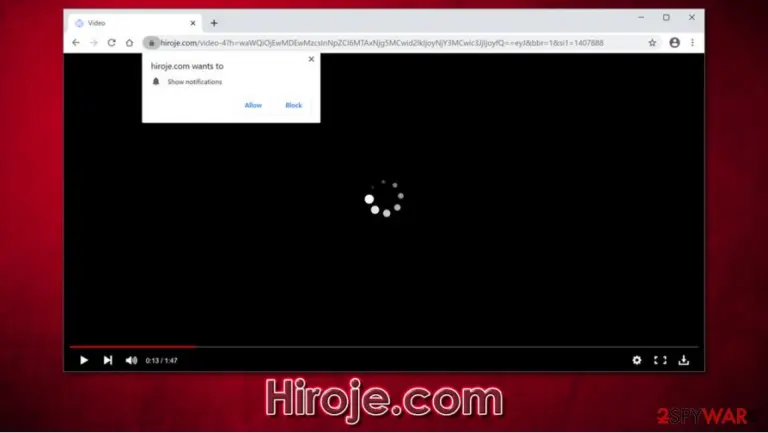Skip to the next video
Image resolution: width=768 pixels, height=433 pixels.
click(x=108, y=361)
